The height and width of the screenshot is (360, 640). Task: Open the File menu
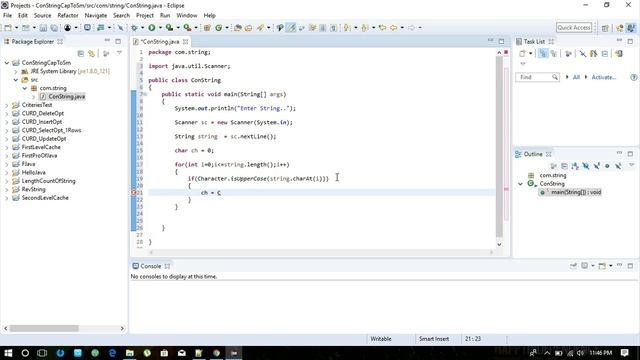[x=7, y=16]
